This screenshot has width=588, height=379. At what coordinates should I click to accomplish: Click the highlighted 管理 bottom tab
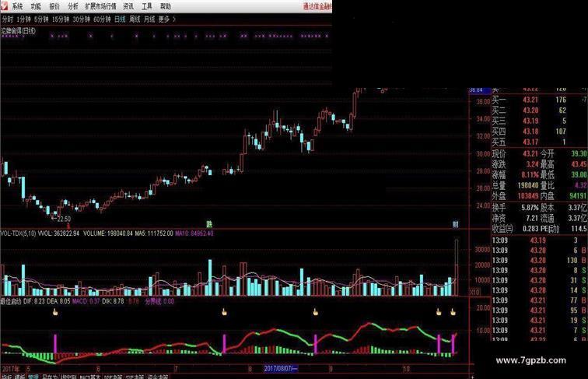(x=33, y=377)
